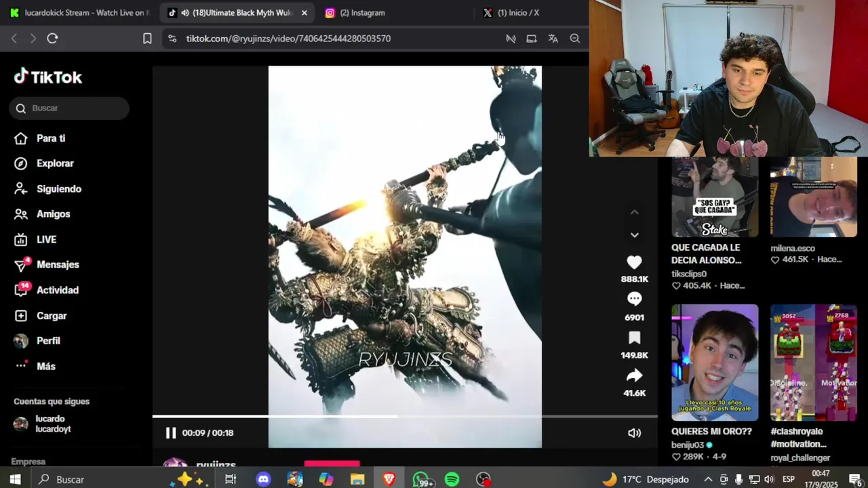Open tiksclips0 profile link
Screen dimensions: 868x488
click(x=689, y=274)
